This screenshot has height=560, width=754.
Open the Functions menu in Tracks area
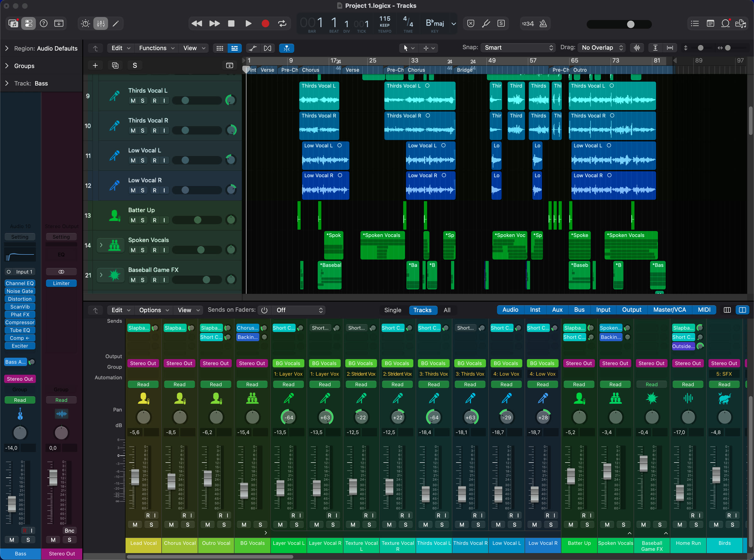pyautogui.click(x=156, y=48)
